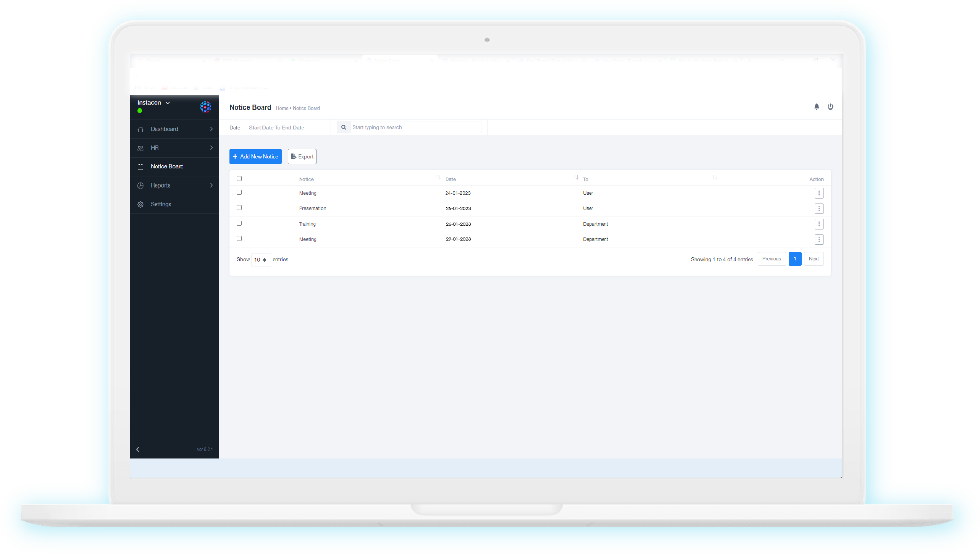
Task: Click the power logout icon
Action: pyautogui.click(x=830, y=107)
